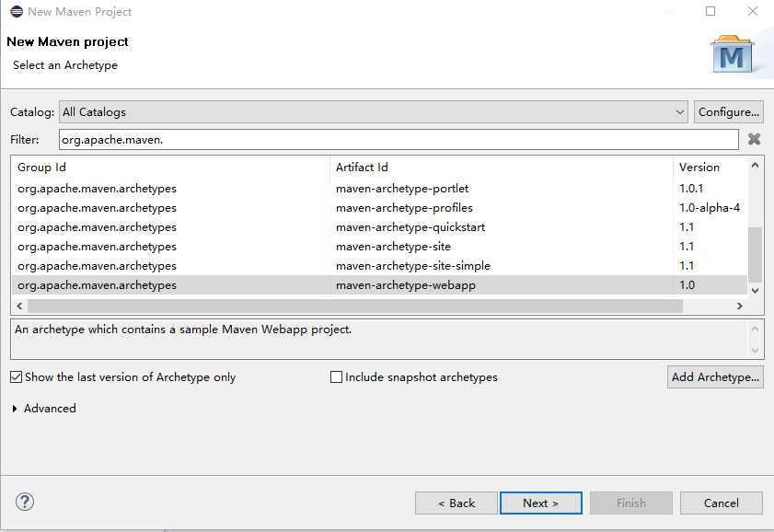Open the Catalog dropdown

click(x=373, y=112)
